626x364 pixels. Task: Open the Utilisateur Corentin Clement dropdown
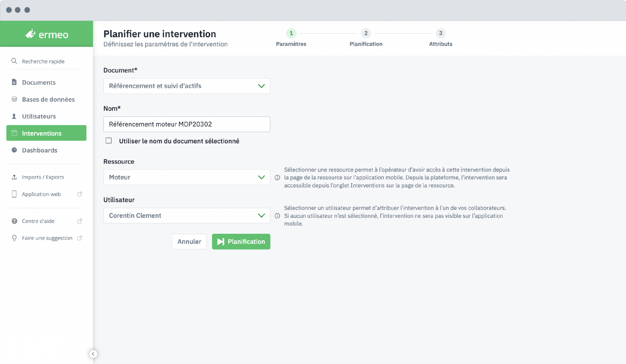[187, 215]
